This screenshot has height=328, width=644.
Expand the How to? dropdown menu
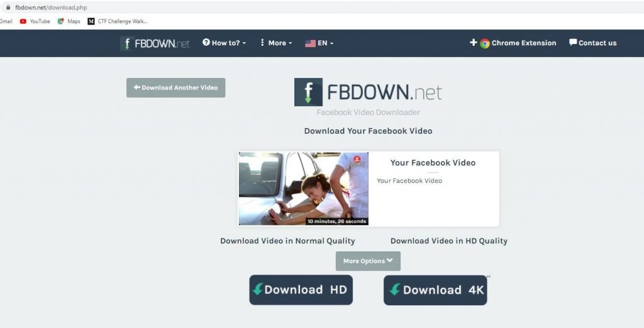[x=224, y=43]
